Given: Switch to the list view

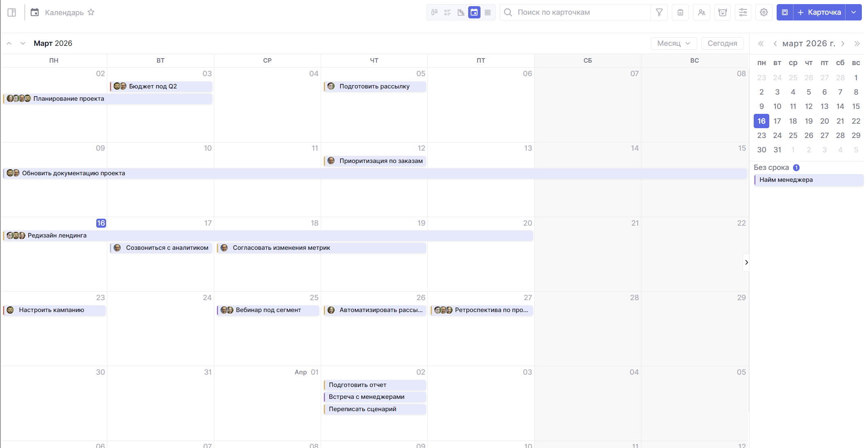Looking at the screenshot, I should 448,12.
